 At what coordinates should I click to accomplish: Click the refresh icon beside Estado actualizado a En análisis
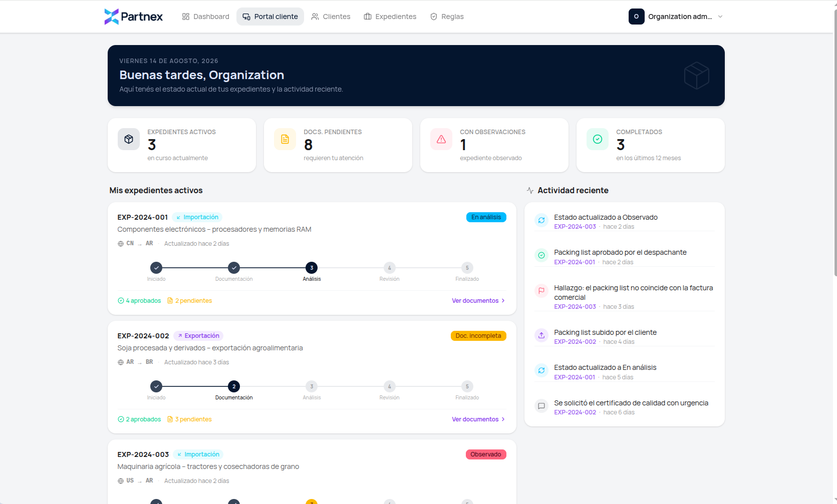click(541, 370)
